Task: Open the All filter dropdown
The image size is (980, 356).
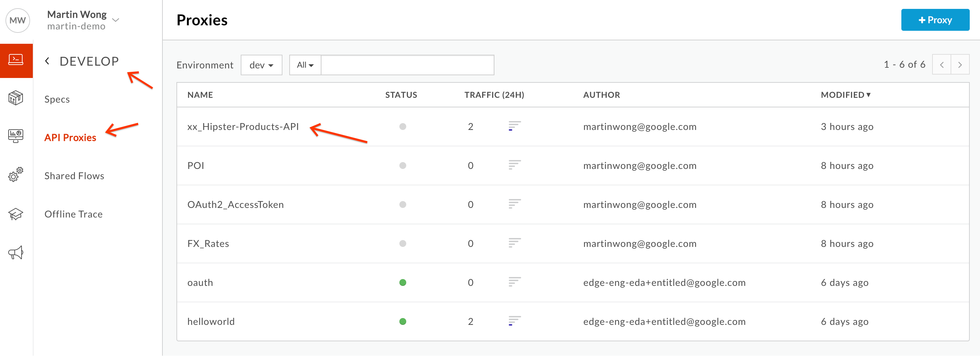Action: (305, 65)
